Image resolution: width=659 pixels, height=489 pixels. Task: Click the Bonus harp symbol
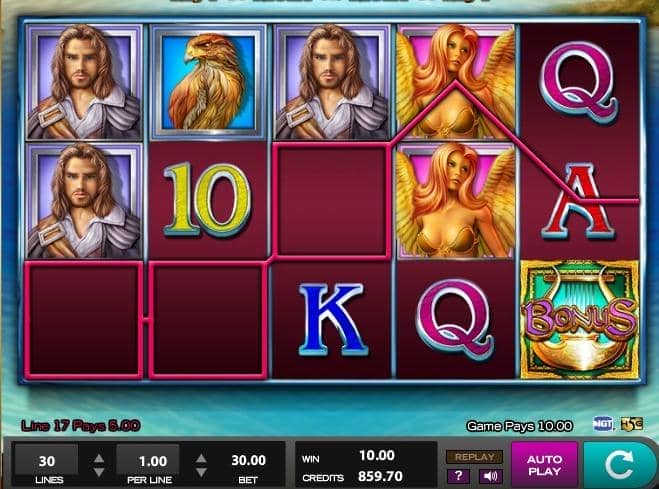pos(580,319)
